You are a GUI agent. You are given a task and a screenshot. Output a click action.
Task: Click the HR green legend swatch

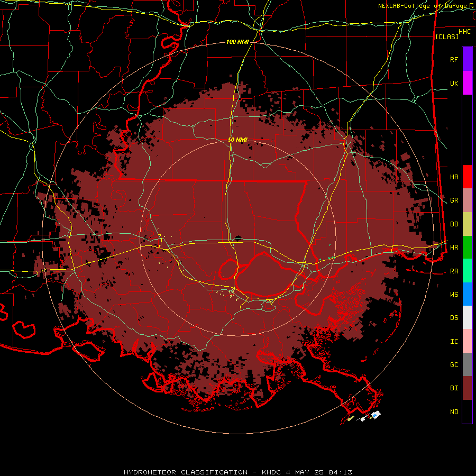tap(467, 248)
